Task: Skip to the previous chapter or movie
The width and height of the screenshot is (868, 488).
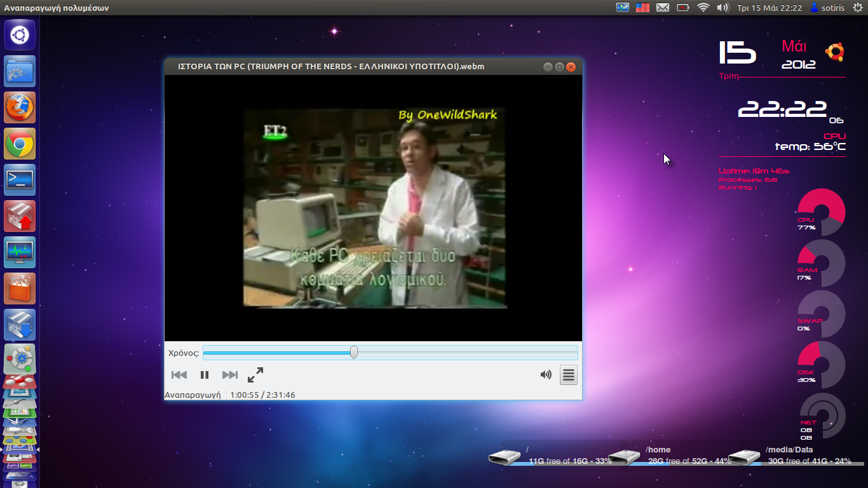Action: pos(179,376)
